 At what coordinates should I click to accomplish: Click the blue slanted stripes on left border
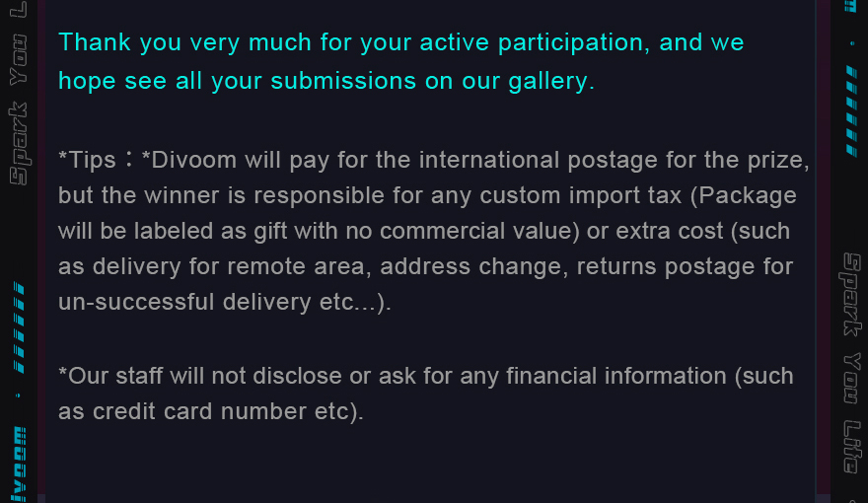19,326
